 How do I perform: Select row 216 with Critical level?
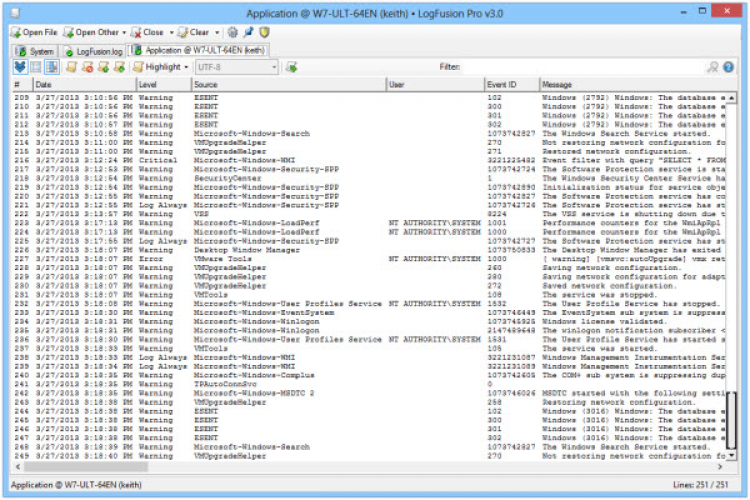[x=369, y=160]
